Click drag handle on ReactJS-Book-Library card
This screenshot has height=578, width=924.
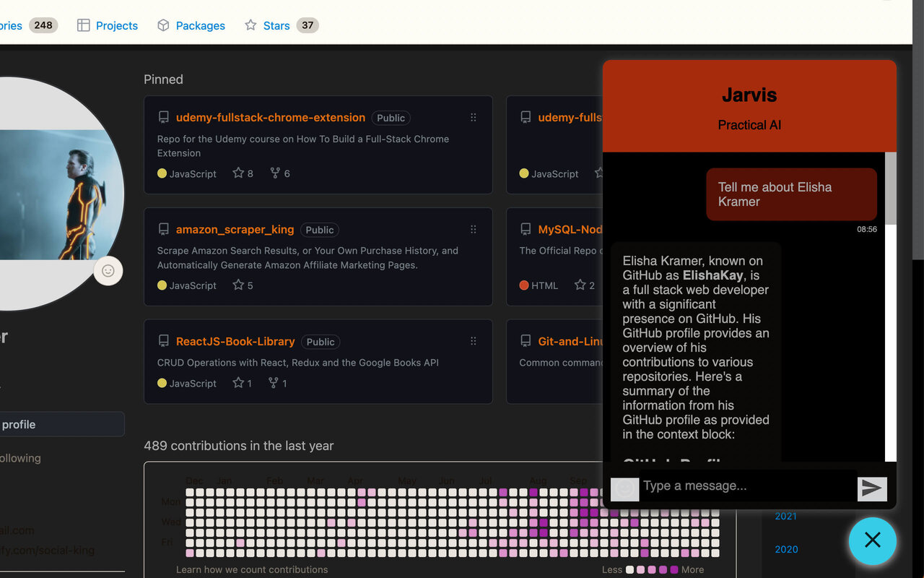click(474, 342)
